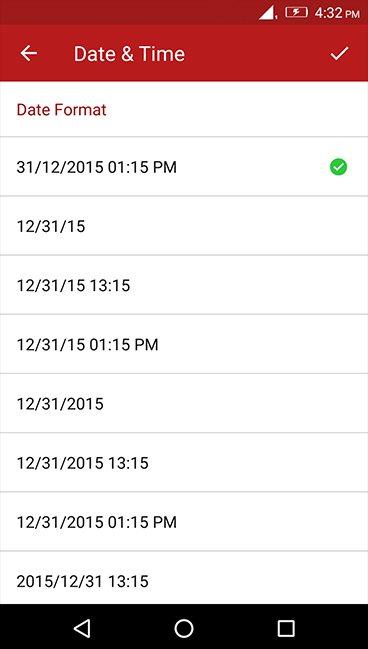Pick the 12/31/2015 01:15 PM format
Image resolution: width=368 pixels, height=649 pixels.
[184, 522]
